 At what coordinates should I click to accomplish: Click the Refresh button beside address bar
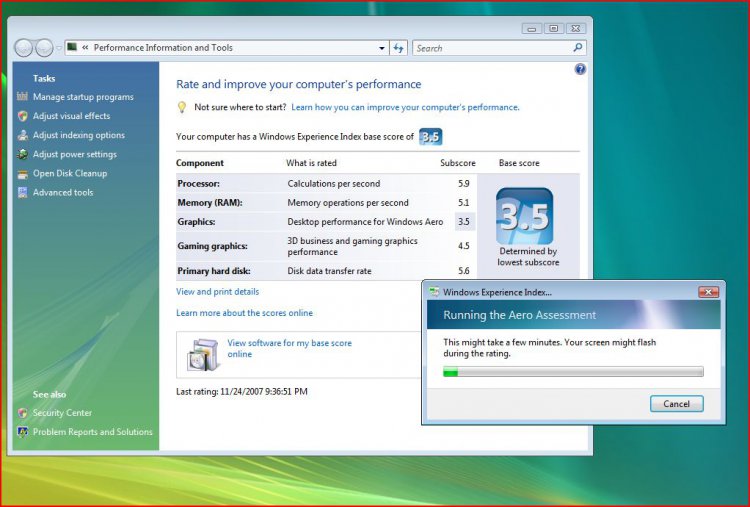pos(398,48)
